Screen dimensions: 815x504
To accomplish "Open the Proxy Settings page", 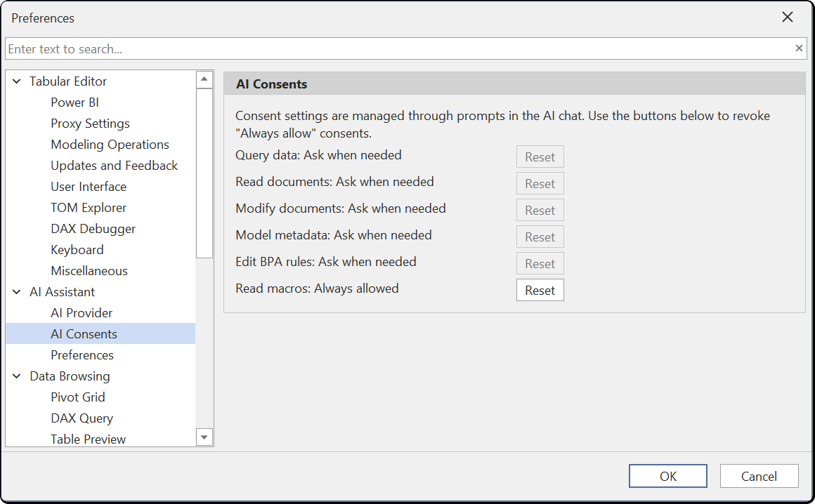I will 90,123.
